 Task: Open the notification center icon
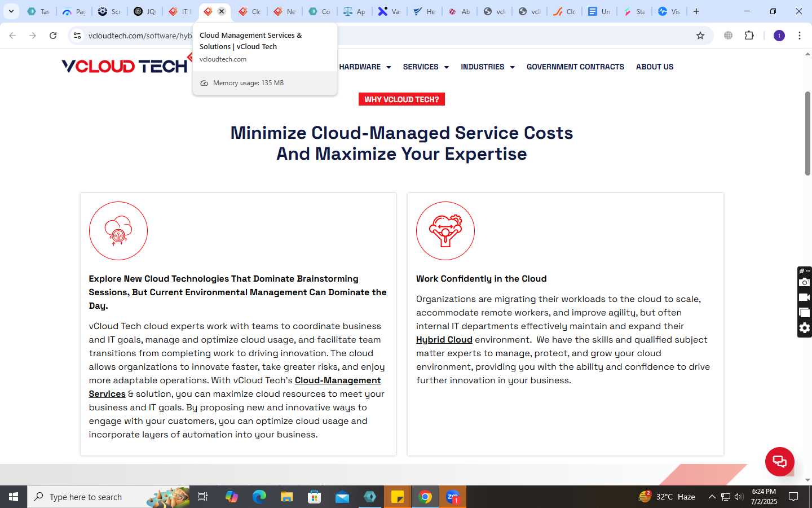[x=793, y=497]
